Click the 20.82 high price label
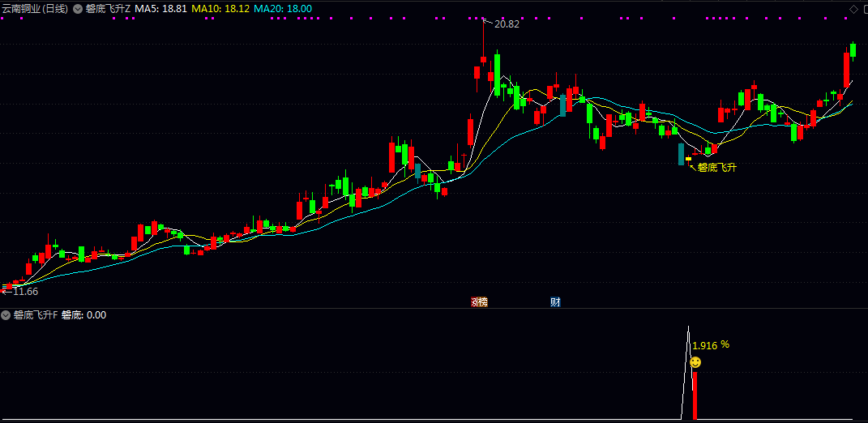The height and width of the screenshot is (423, 868). (x=507, y=23)
